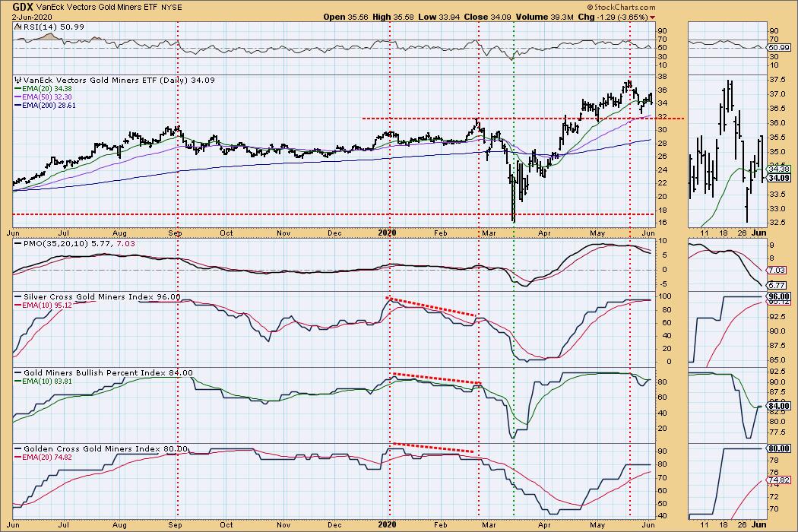The image size is (798, 532).
Task: Select the Open 35.56 value
Action: [x=344, y=17]
